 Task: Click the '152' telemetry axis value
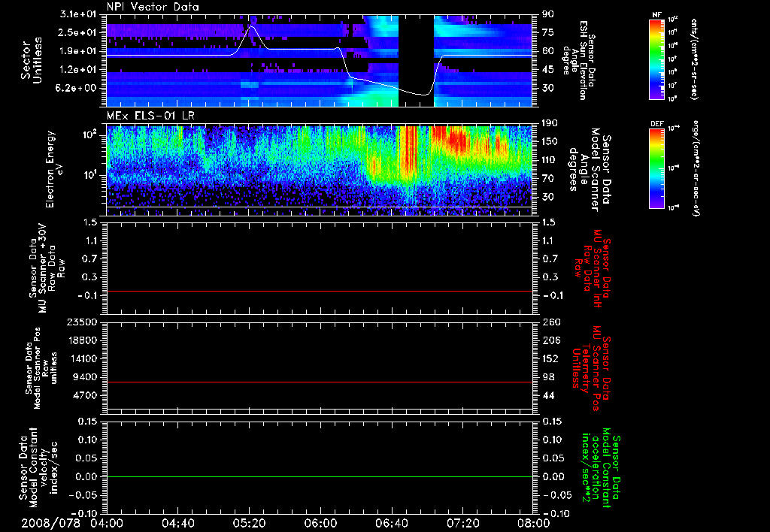(550, 358)
